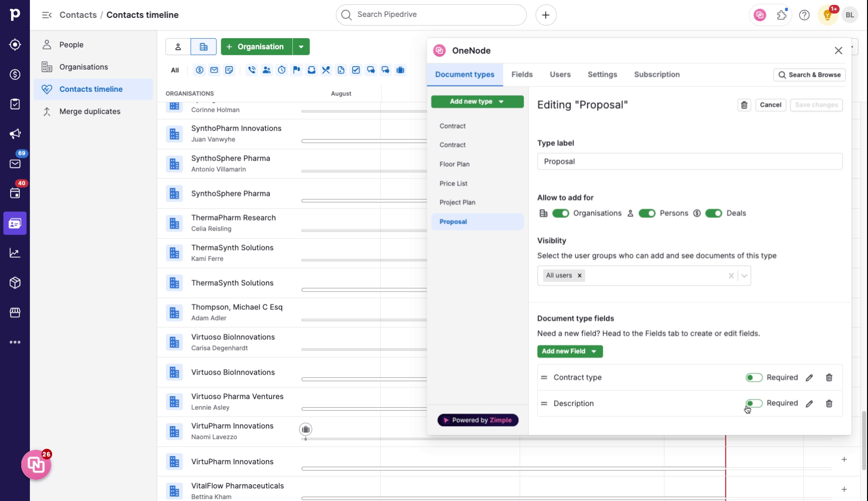Go to Contacts breadcrumb link
Screen dimensions: 868x501
coord(78,15)
